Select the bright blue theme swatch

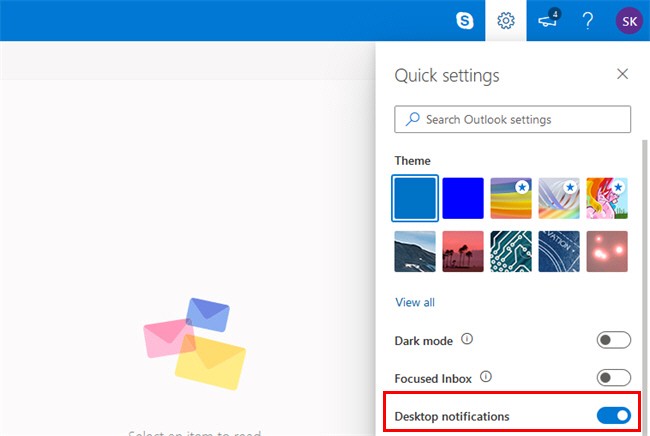463,198
